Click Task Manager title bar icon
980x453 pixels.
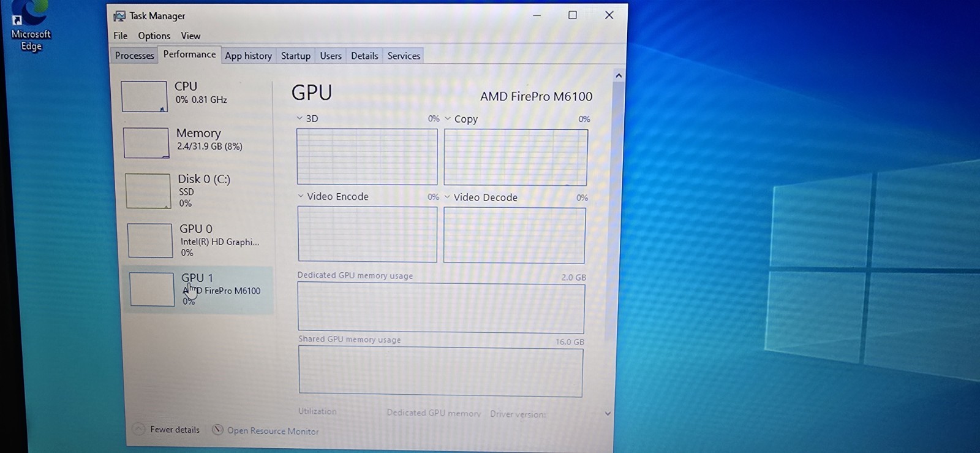click(x=119, y=16)
